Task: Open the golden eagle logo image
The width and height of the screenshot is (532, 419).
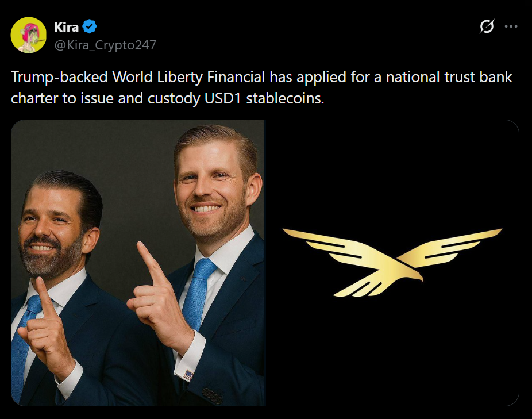Action: [x=392, y=263]
